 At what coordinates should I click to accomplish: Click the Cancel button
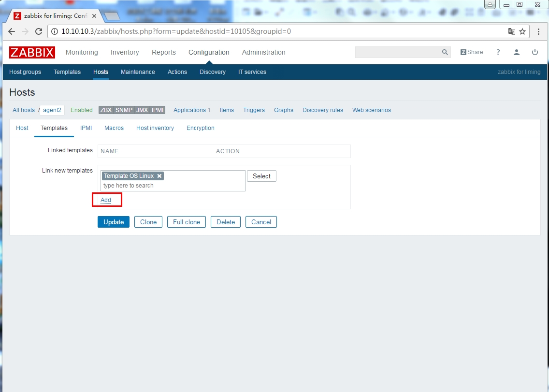tap(261, 222)
